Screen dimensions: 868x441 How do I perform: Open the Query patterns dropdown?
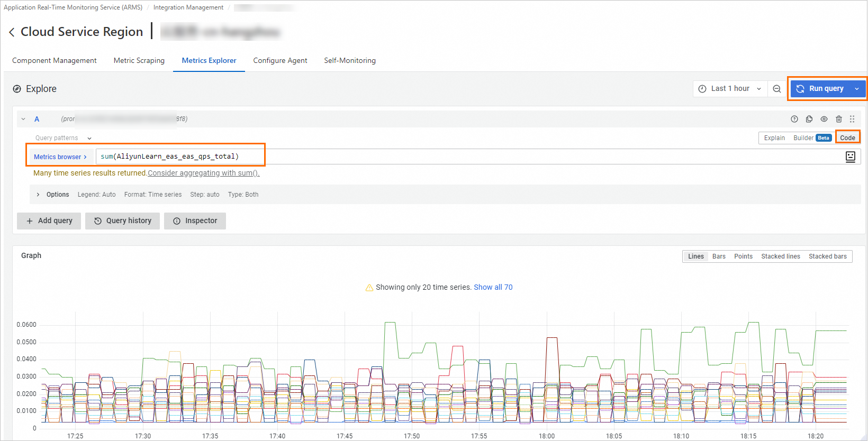[x=63, y=138]
